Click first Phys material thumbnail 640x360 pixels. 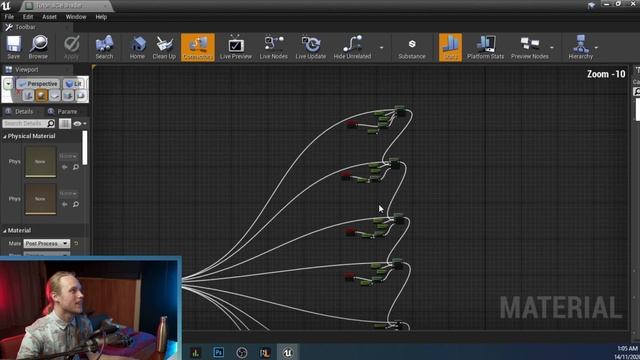tap(40, 162)
